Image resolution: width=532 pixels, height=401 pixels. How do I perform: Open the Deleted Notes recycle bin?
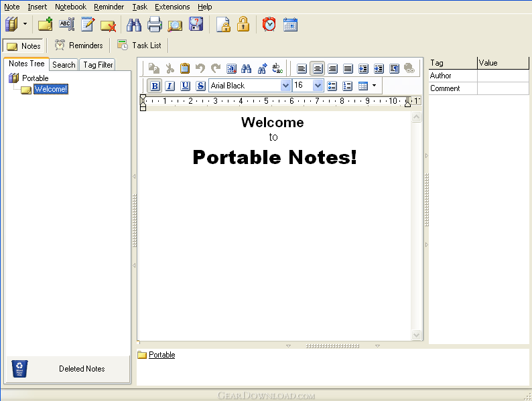pos(68,369)
